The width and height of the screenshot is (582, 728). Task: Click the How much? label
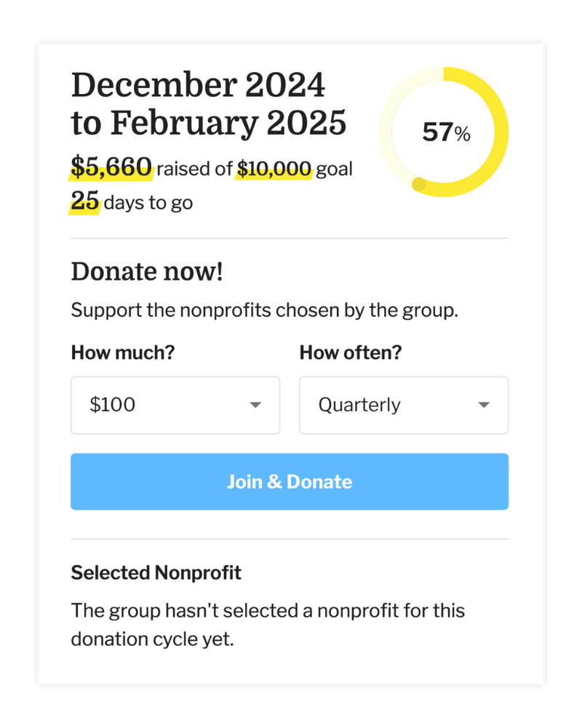click(x=123, y=353)
